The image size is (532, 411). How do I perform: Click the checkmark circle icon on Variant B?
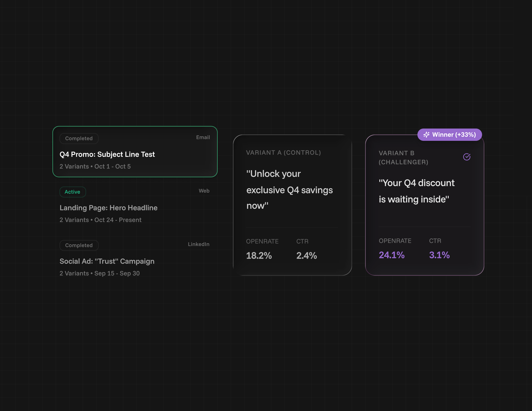[467, 157]
